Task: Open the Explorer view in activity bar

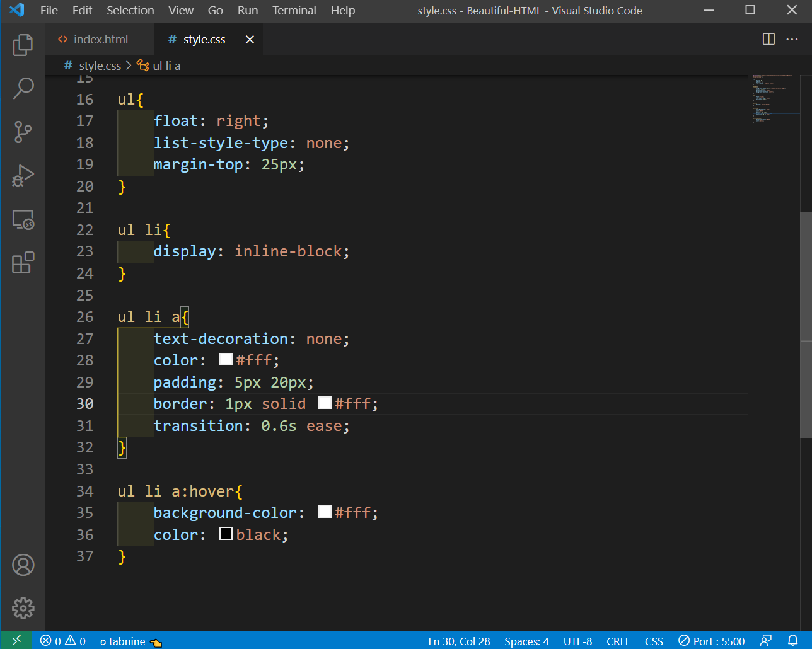Action: pos(23,45)
